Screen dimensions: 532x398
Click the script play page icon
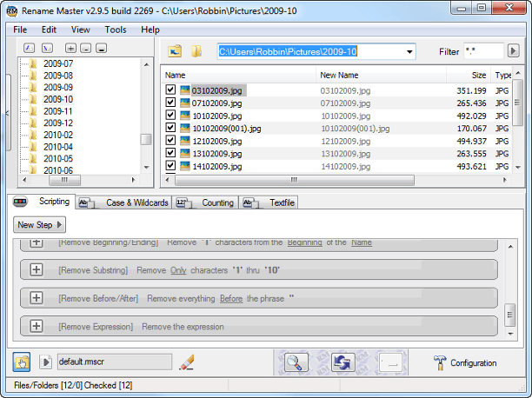[45, 362]
